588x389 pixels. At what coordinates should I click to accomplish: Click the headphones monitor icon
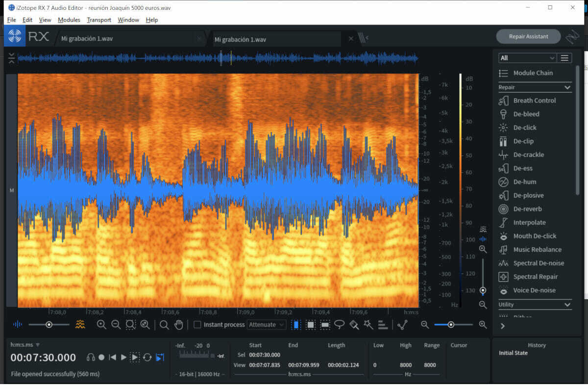pyautogui.click(x=91, y=358)
